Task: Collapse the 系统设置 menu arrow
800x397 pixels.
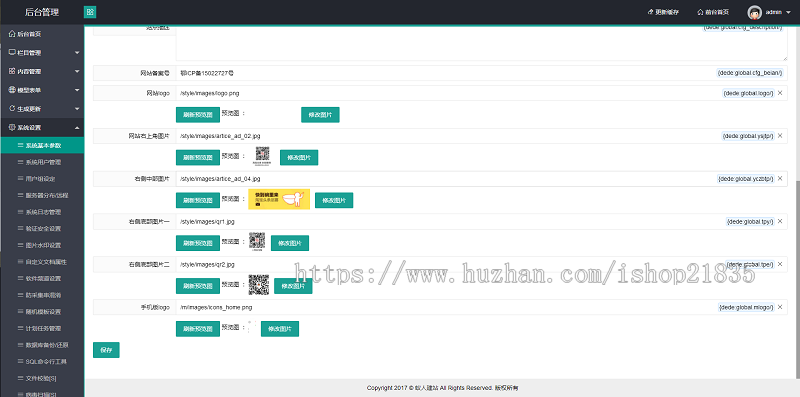Action: pyautogui.click(x=77, y=128)
